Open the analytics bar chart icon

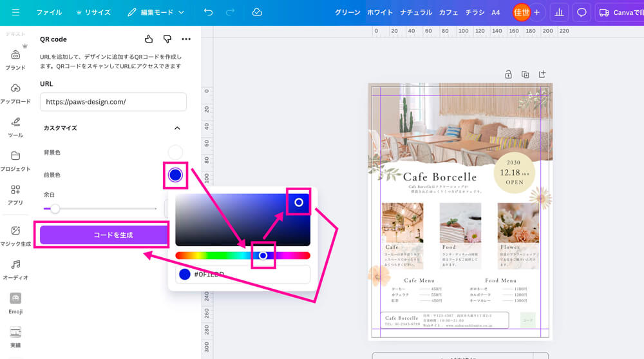pos(559,12)
